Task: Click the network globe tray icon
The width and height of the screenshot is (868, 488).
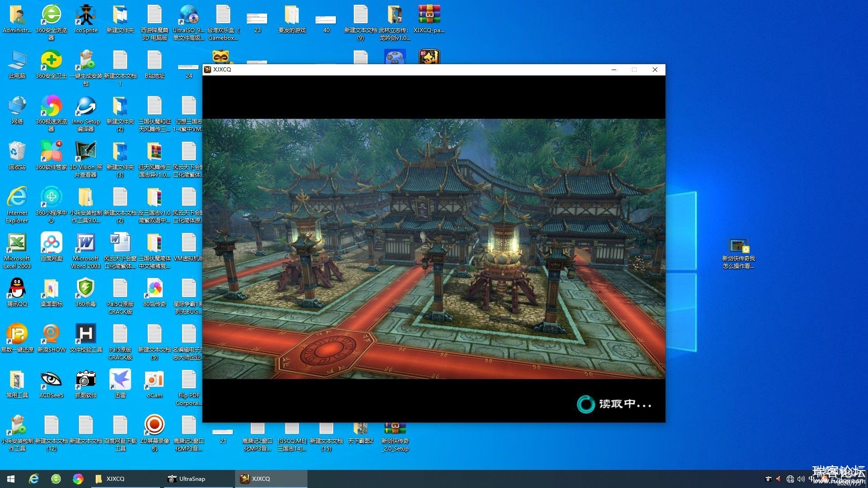Action: [x=790, y=479]
